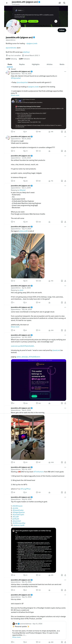72x644 pixels.
Task: Go back using the top-left arrow
Action: click(7, 3)
